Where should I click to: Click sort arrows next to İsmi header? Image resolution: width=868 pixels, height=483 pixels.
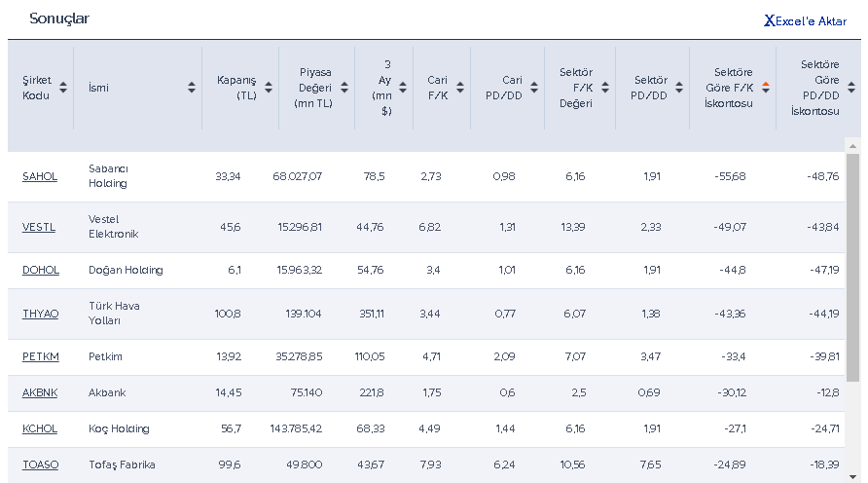click(192, 88)
